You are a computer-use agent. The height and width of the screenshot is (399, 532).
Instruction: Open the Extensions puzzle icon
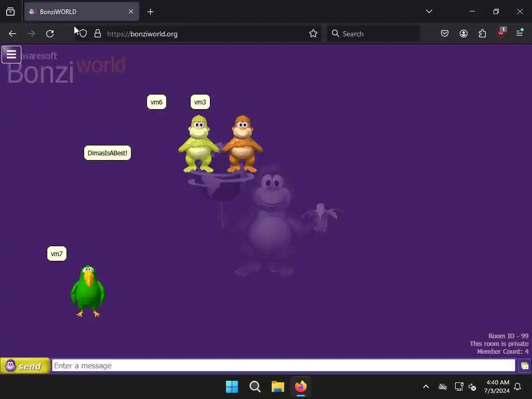(x=482, y=34)
